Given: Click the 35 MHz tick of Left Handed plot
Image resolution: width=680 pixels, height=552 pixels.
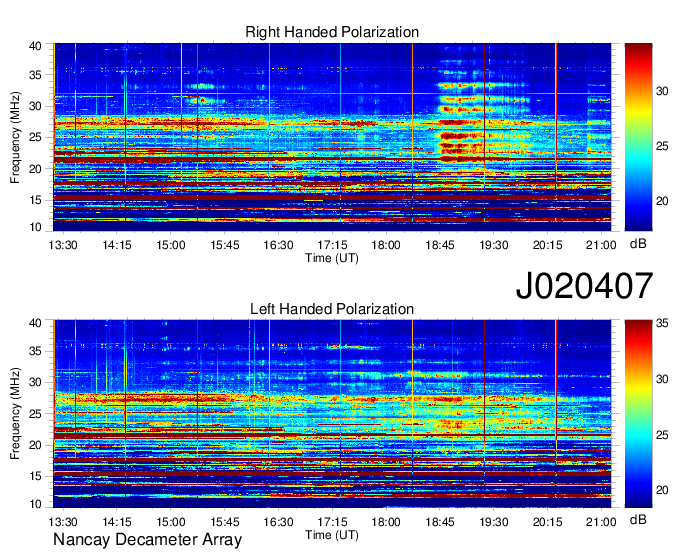Looking at the screenshot, I should 35,351.
